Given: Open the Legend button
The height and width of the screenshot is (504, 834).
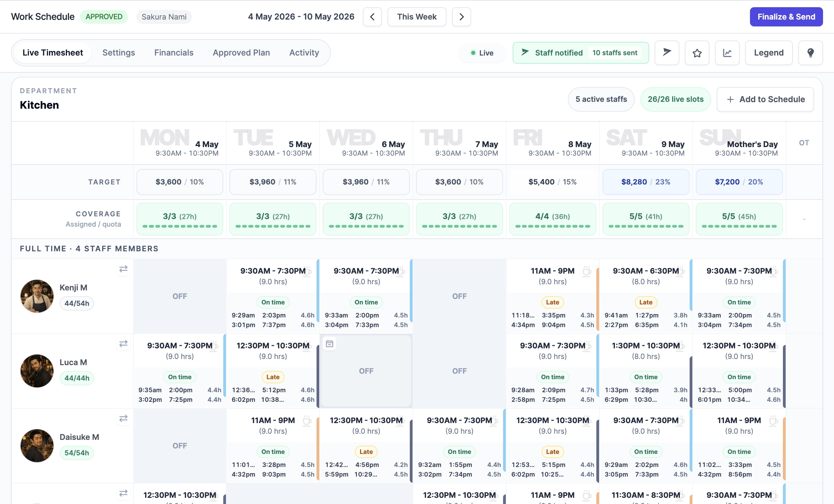Looking at the screenshot, I should point(769,53).
